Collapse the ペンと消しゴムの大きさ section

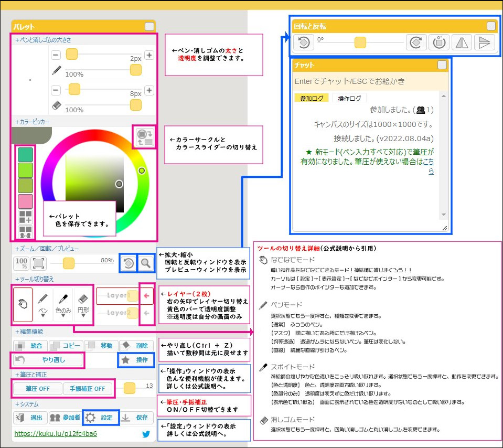click(43, 40)
